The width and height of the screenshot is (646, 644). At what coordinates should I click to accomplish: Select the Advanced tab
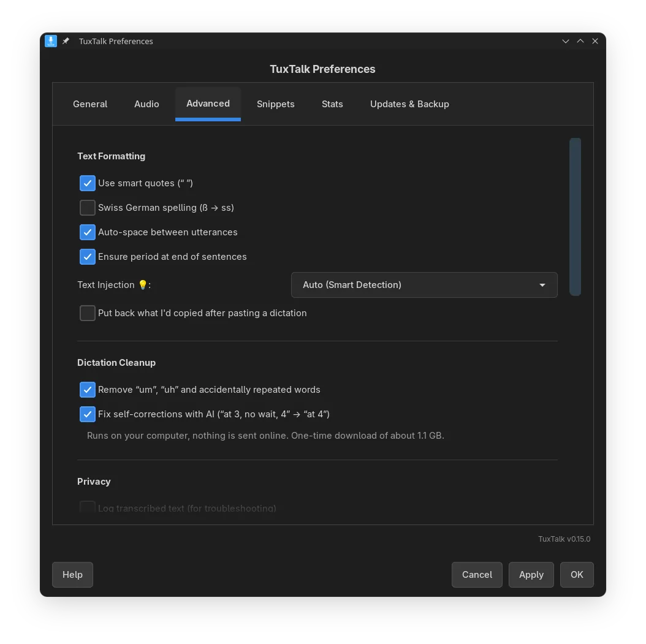tap(208, 104)
